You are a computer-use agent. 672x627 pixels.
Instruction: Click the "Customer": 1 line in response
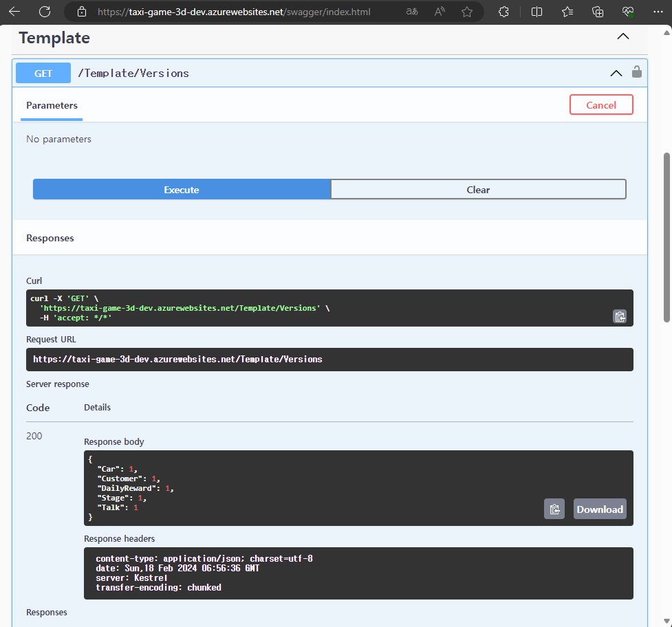coord(129,478)
